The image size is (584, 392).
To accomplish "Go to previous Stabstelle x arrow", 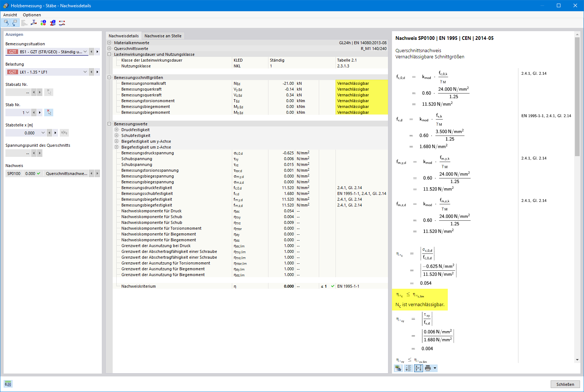I will pos(49,133).
